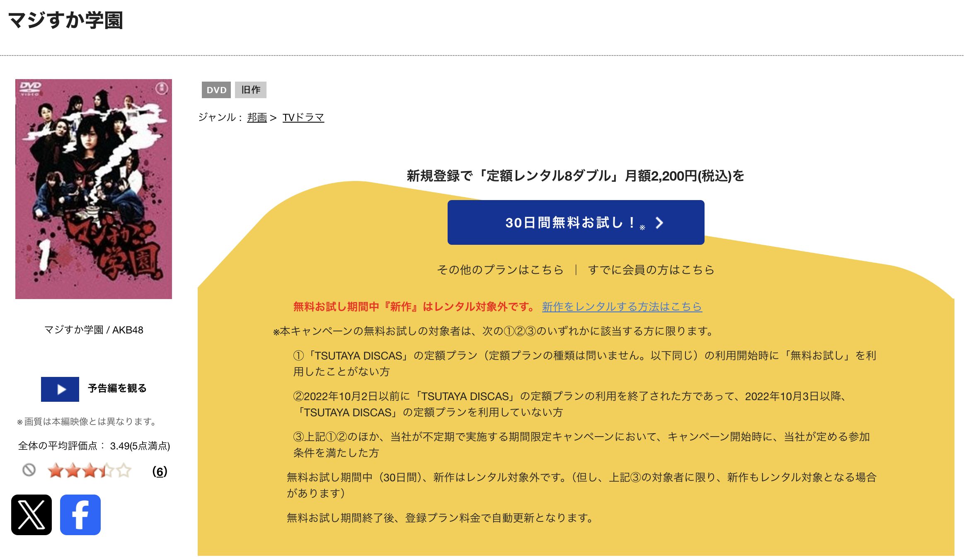The height and width of the screenshot is (560, 964).
Task: Click the 30日間無料お試し！ button
Action: click(576, 222)
